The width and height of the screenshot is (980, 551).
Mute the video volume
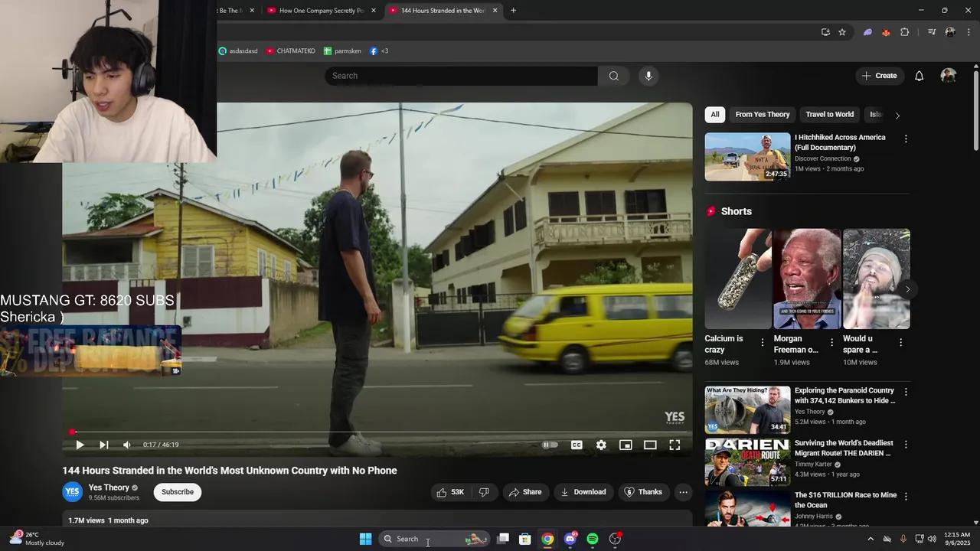tap(127, 445)
